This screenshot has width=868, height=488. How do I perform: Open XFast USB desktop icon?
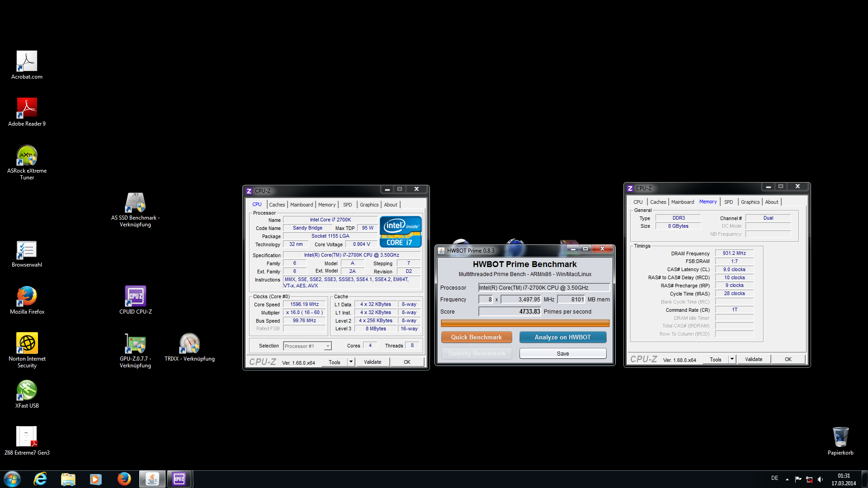coord(27,394)
